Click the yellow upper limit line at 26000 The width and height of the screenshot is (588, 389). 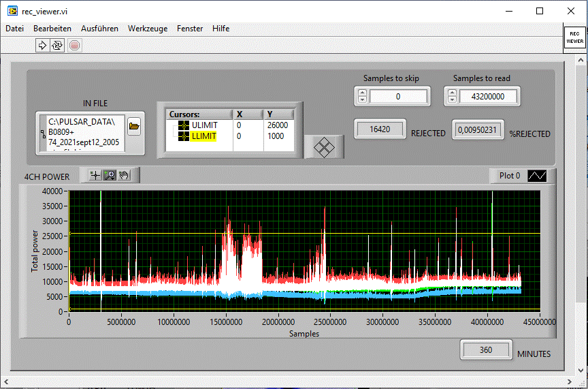(304, 234)
